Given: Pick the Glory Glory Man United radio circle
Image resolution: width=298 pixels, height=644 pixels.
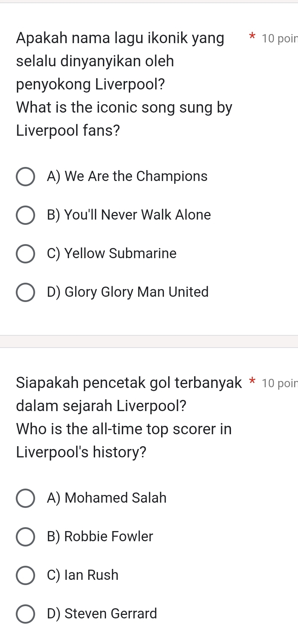Looking at the screenshot, I should click(25, 293).
